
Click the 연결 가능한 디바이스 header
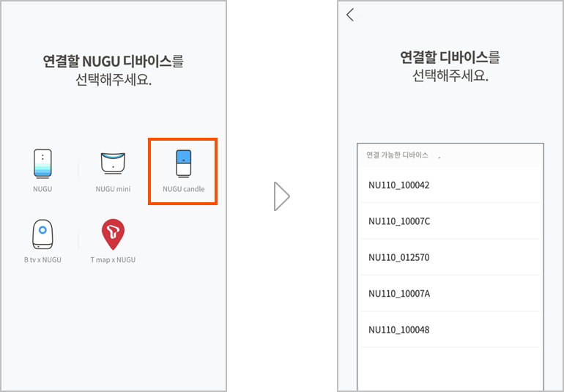pyautogui.click(x=397, y=155)
